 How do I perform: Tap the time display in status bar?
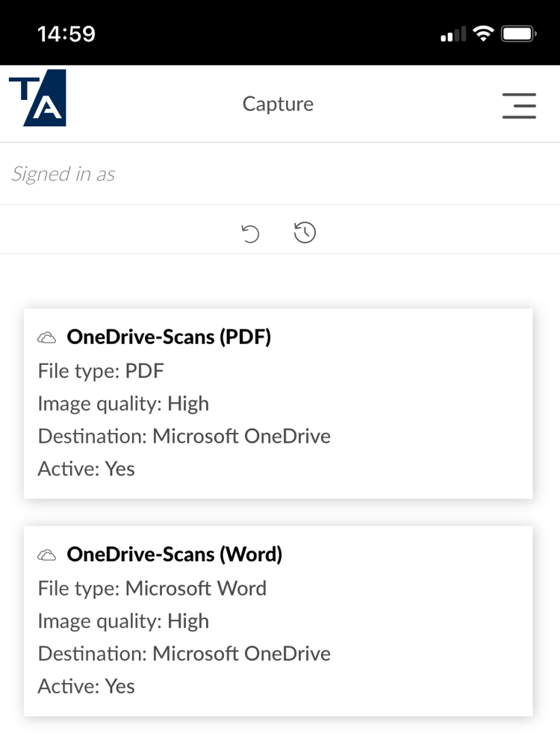pos(67,33)
